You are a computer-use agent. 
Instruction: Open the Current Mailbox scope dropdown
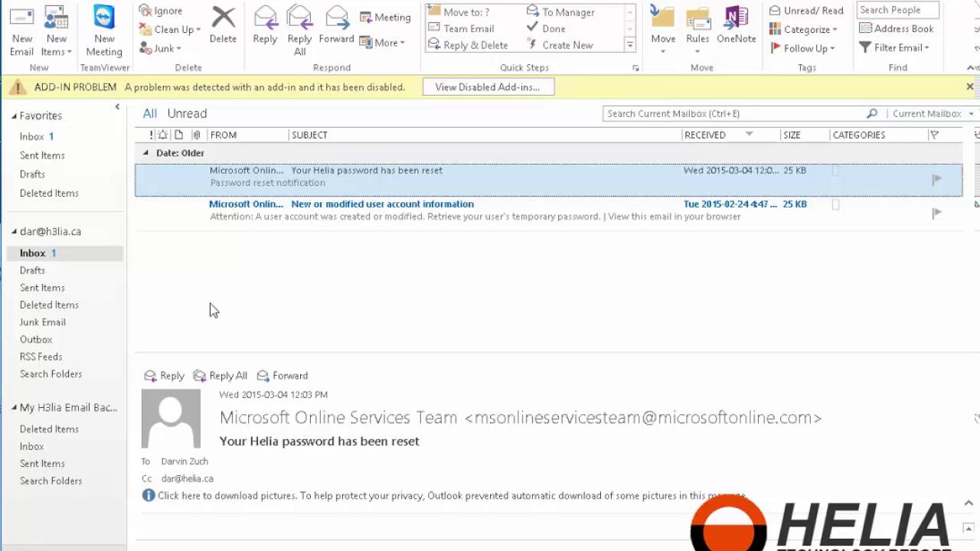(932, 113)
